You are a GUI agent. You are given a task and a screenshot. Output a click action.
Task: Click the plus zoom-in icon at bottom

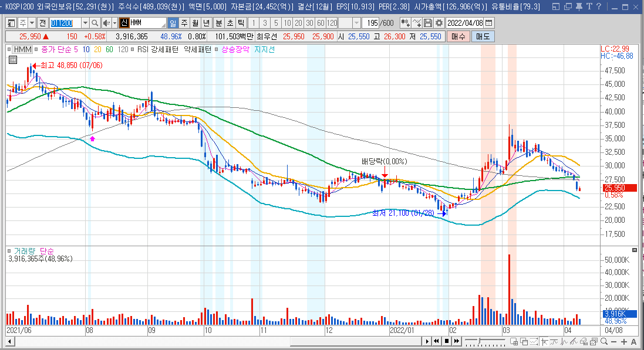point(624,341)
